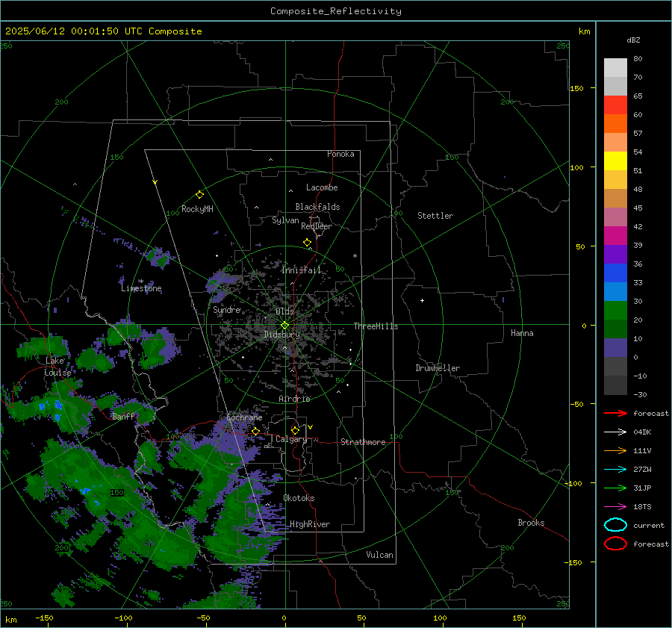The width and height of the screenshot is (672, 628).
Task: Click the white 04DK arrow icon
Action: click(615, 432)
